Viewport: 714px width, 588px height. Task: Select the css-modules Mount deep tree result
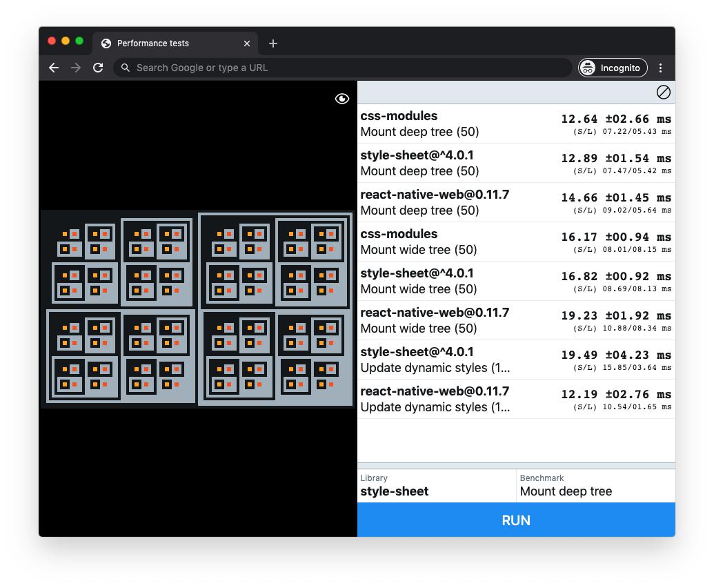pyautogui.click(x=516, y=124)
